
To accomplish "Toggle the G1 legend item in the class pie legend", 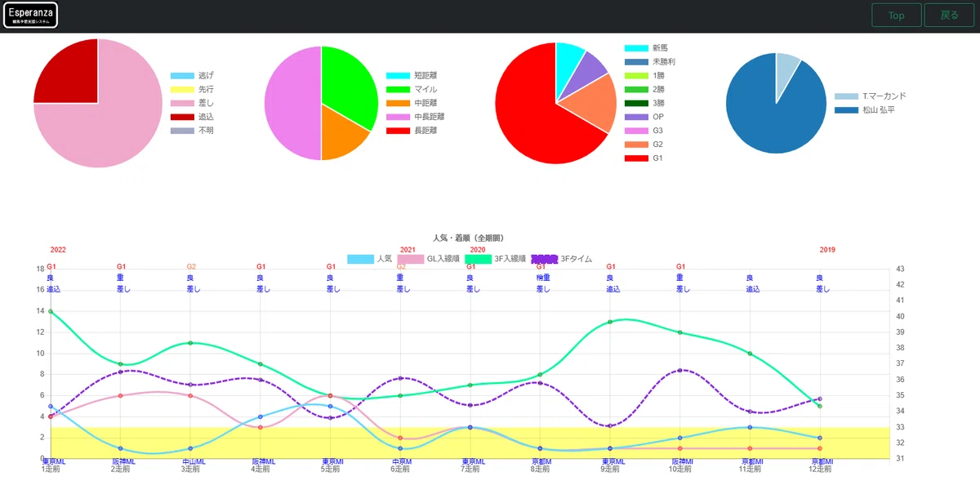I will click(x=644, y=158).
